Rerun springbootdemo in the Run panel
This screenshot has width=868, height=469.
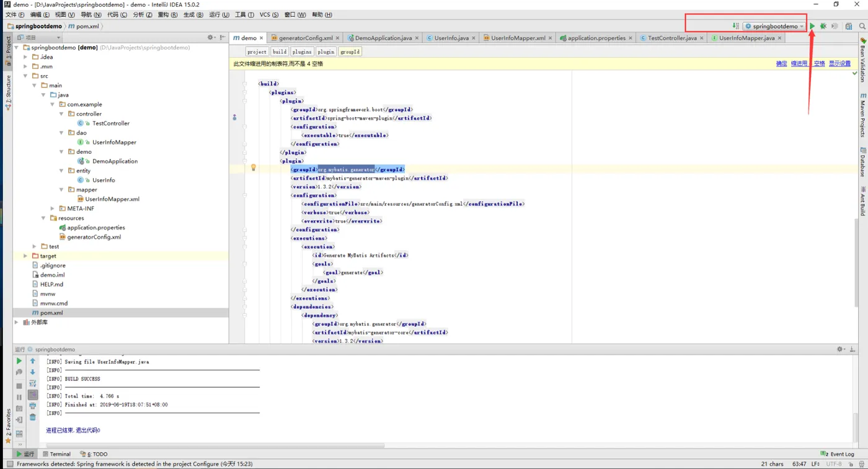pyautogui.click(x=19, y=360)
